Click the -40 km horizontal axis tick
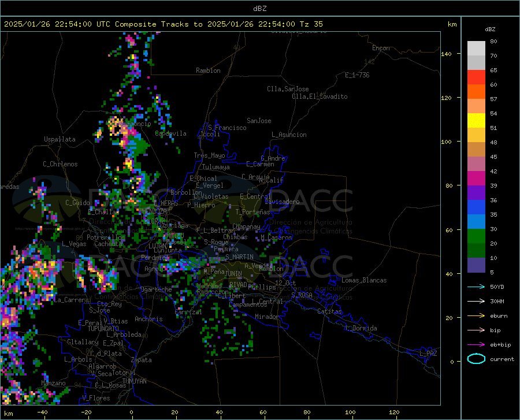This screenshot has height=420, width=520. click(42, 412)
